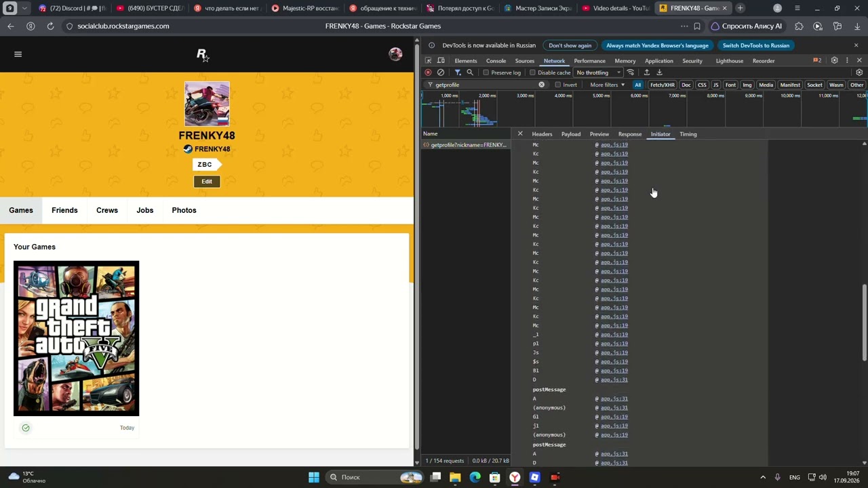Viewport: 868px width, 488px height.
Task: Open browser downloads icon
Action: click(857, 26)
